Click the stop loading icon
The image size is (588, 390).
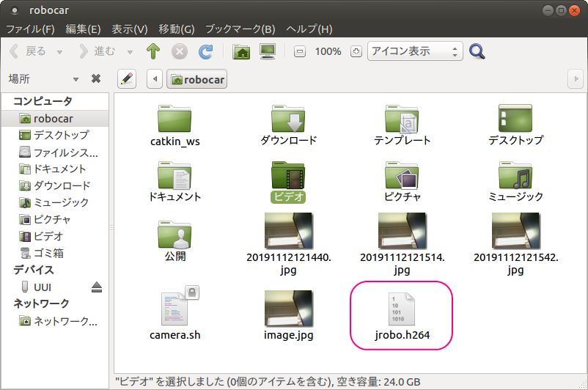[x=180, y=51]
